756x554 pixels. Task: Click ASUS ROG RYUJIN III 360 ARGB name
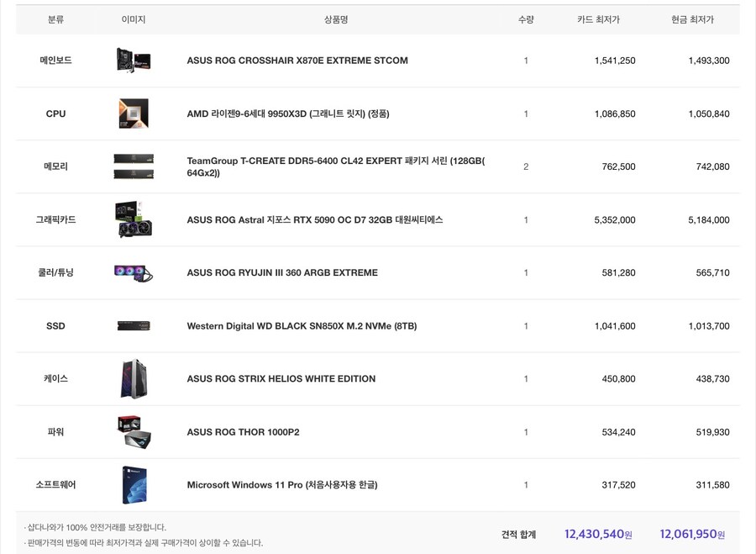pos(282,272)
